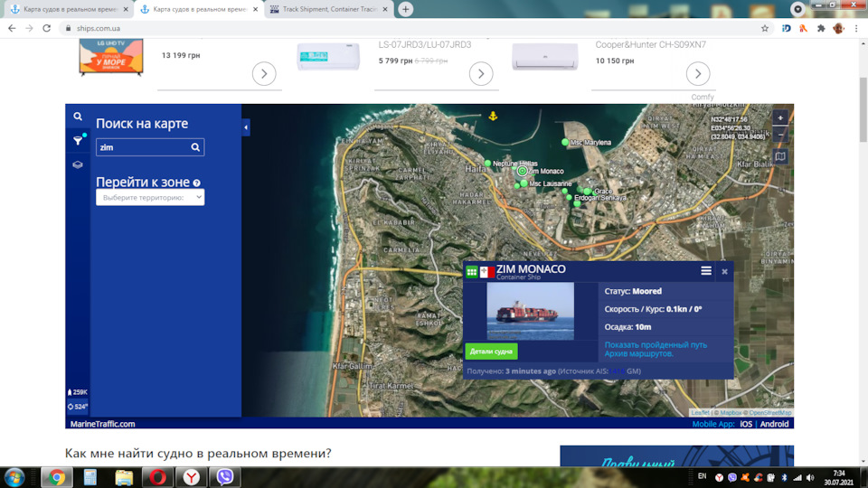Click the MarineTraffic.com link

(102, 424)
